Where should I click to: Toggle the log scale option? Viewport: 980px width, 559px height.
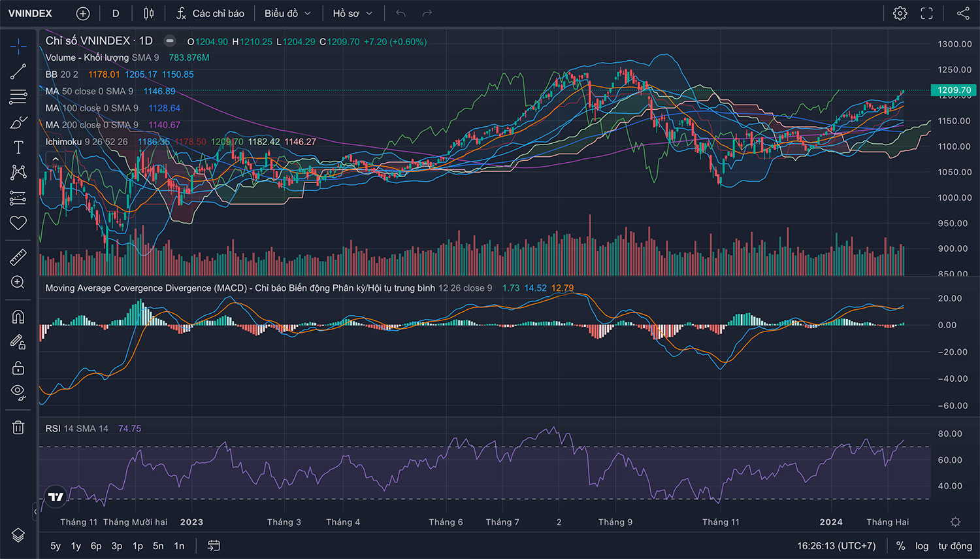click(921, 546)
